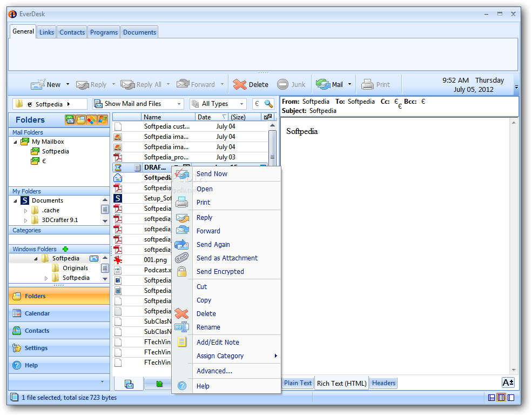Click the Forward toolbar envelope icon
532x416 pixels.
[183, 84]
